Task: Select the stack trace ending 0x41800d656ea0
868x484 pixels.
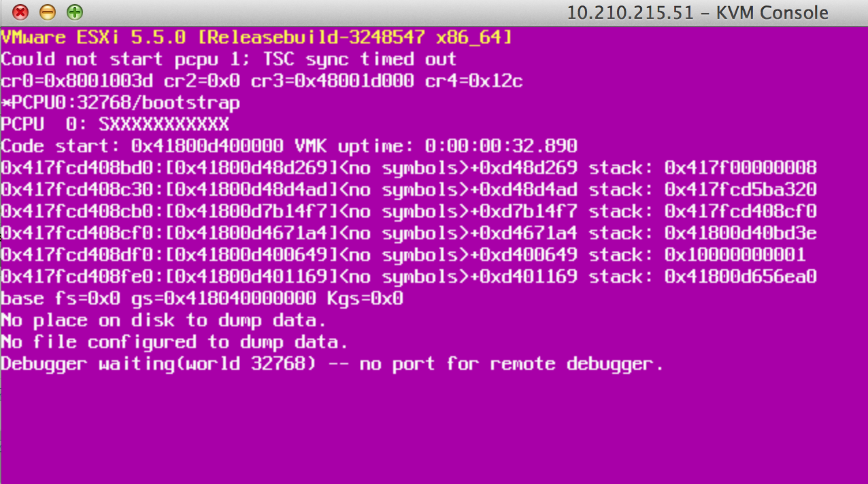Action: (x=408, y=277)
